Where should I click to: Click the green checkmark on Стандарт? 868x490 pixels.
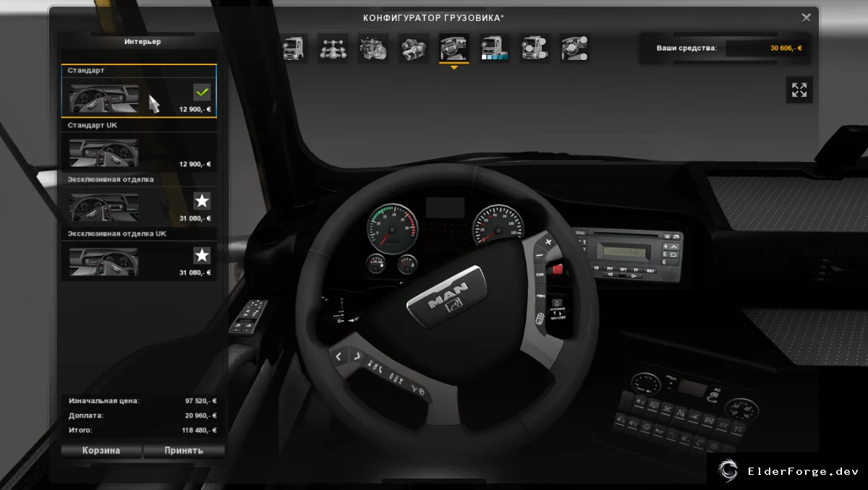coord(202,92)
